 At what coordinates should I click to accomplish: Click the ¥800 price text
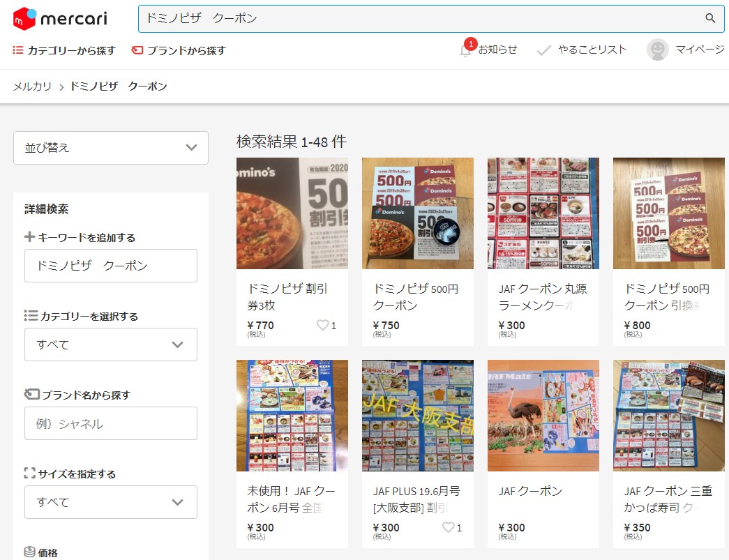pos(637,325)
